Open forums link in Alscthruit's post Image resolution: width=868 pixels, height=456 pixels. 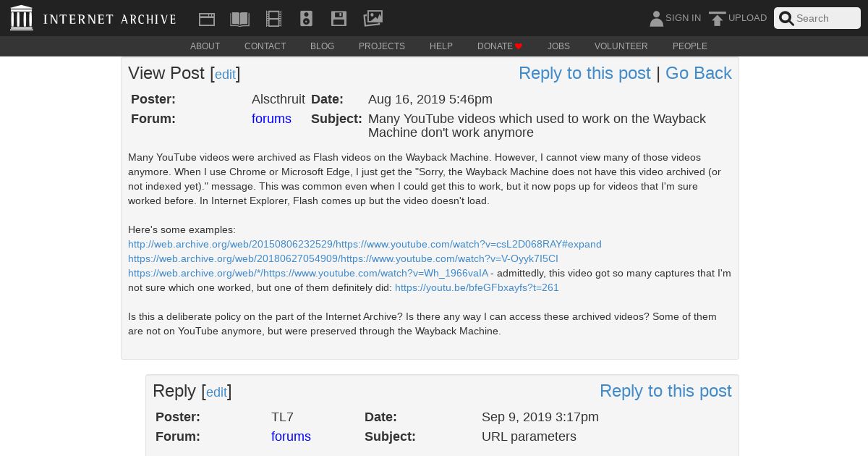271,119
